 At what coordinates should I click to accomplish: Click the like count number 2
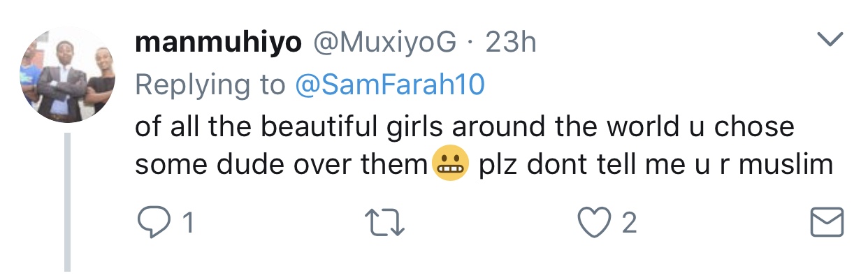pyautogui.click(x=629, y=224)
